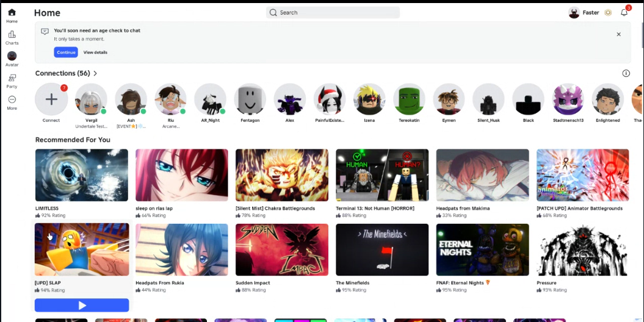The height and width of the screenshot is (322, 644).
Task: Open Terminal 13: Not Human thumbnail
Action: coord(382,175)
